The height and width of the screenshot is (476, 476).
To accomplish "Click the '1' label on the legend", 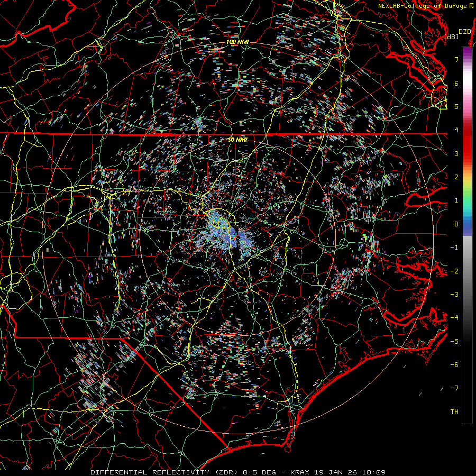I will (x=456, y=200).
